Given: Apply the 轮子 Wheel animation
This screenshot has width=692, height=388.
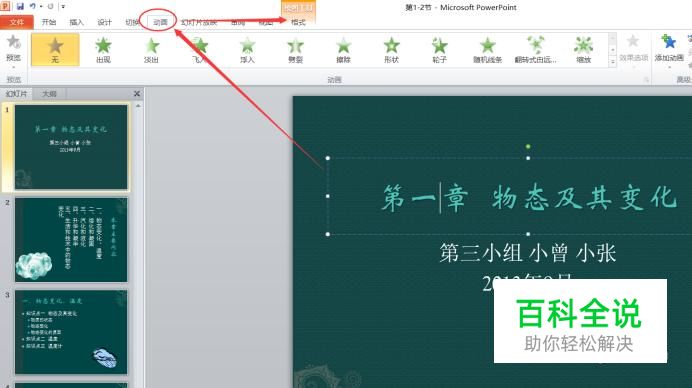Looking at the screenshot, I should point(440,50).
